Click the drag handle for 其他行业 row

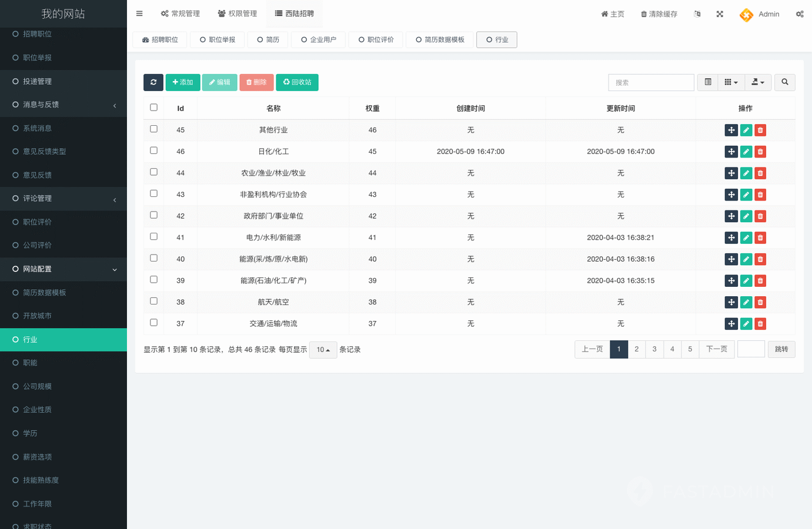coord(731,130)
